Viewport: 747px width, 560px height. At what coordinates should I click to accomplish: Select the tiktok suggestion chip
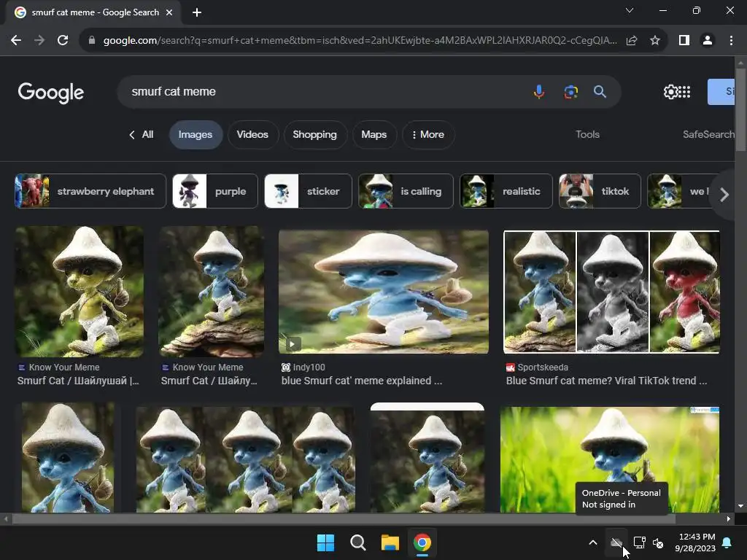click(x=600, y=191)
